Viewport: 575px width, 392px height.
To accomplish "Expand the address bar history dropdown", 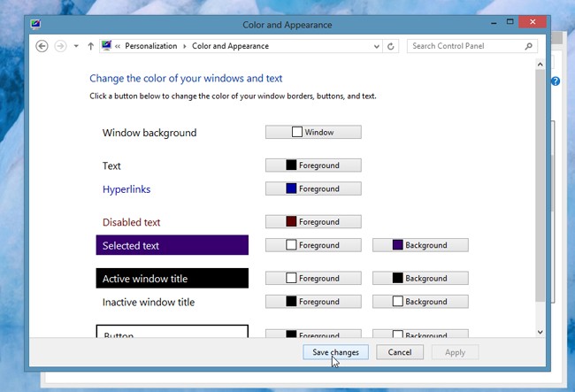I will tap(376, 46).
